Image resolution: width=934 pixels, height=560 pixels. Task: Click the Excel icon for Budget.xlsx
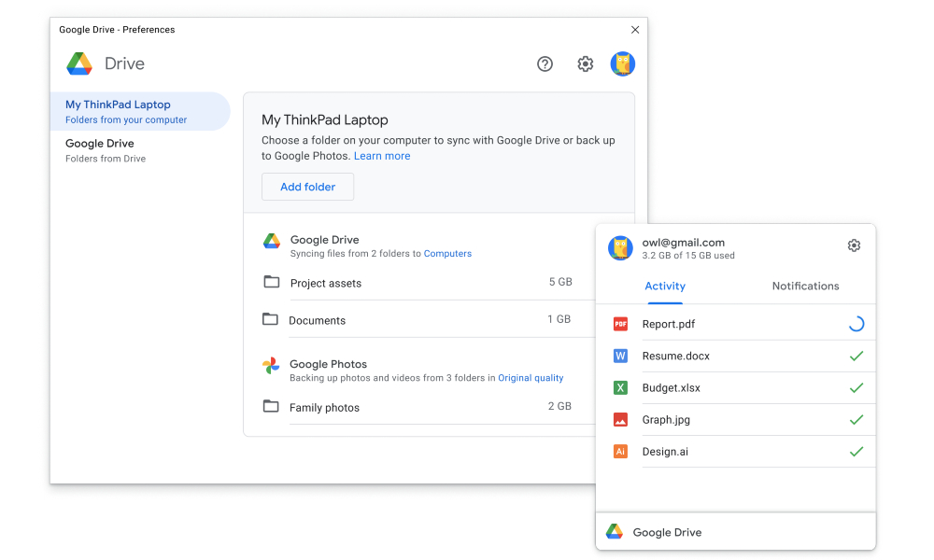[620, 387]
